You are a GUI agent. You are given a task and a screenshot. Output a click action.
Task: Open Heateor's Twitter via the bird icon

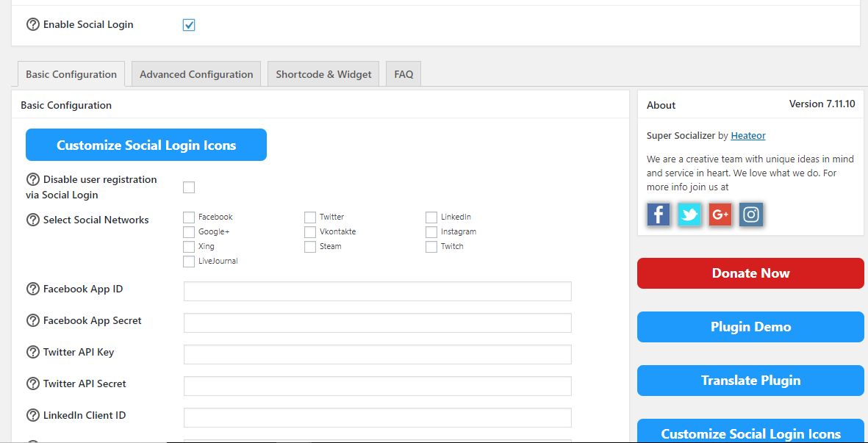[x=689, y=214]
